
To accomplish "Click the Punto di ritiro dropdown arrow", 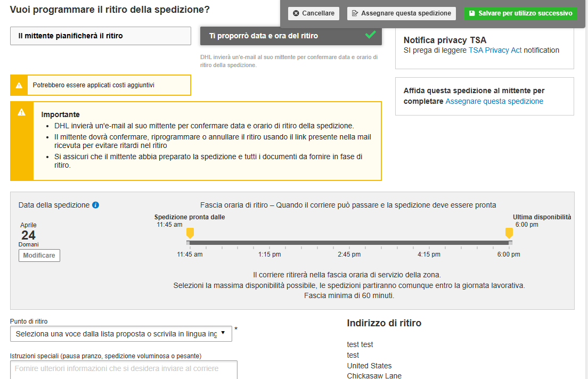I will coord(223,333).
